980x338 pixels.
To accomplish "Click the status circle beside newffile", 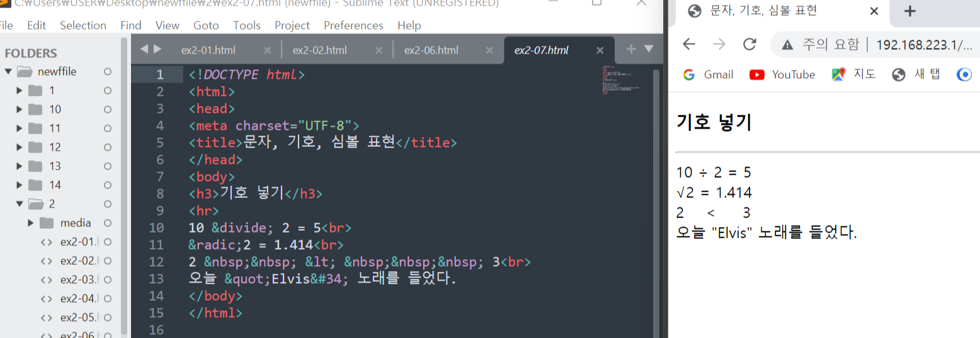I will pyautogui.click(x=107, y=72).
